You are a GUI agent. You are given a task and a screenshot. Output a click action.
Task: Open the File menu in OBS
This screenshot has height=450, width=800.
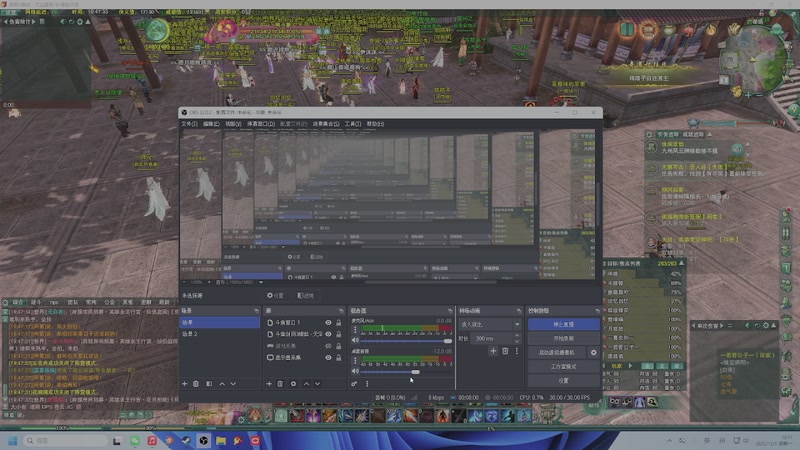[189, 124]
